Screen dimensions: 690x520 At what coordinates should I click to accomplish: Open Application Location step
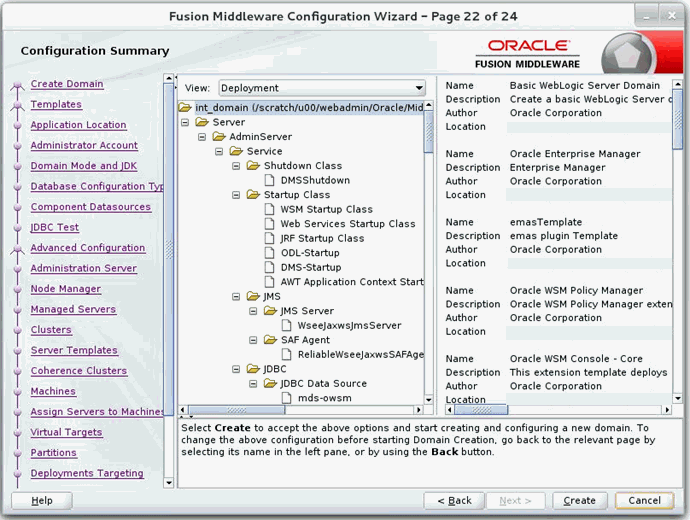tap(78, 125)
